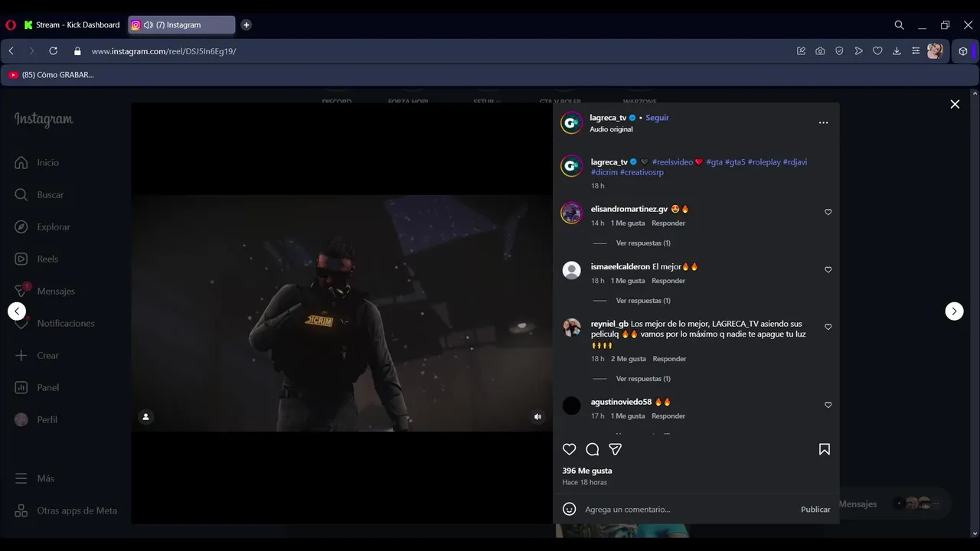This screenshot has width=980, height=551.
Task: Reply to elisandromartinez.gv comment
Action: pos(668,223)
